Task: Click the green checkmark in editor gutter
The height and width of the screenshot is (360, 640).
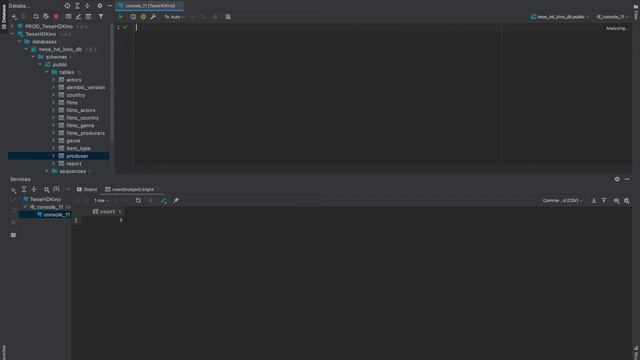Action: pos(125,27)
